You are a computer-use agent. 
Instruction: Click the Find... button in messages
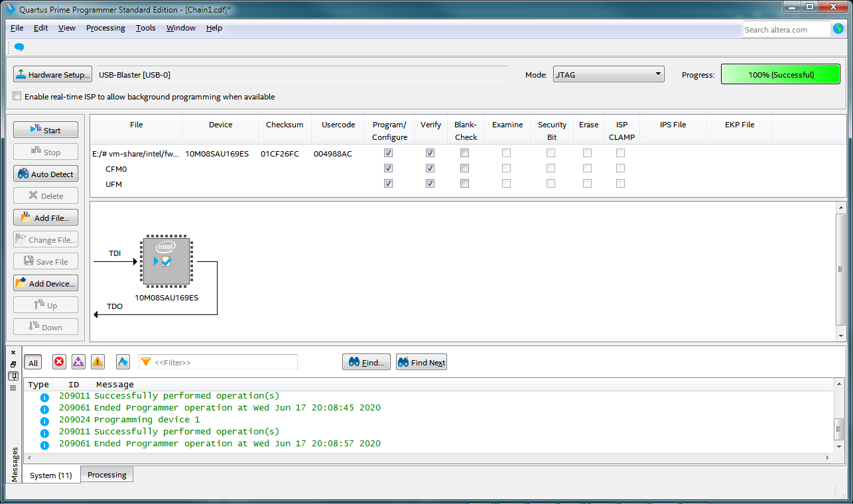(x=366, y=362)
